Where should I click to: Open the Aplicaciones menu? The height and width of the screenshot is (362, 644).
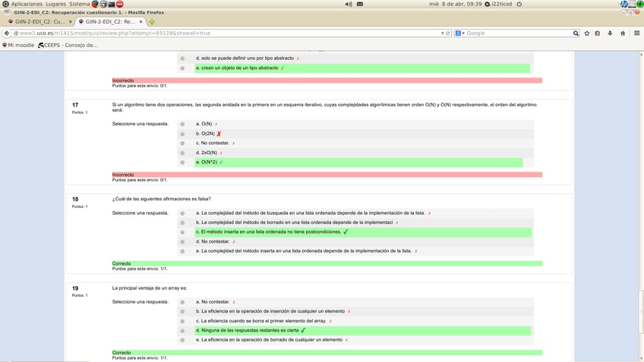tap(26, 4)
